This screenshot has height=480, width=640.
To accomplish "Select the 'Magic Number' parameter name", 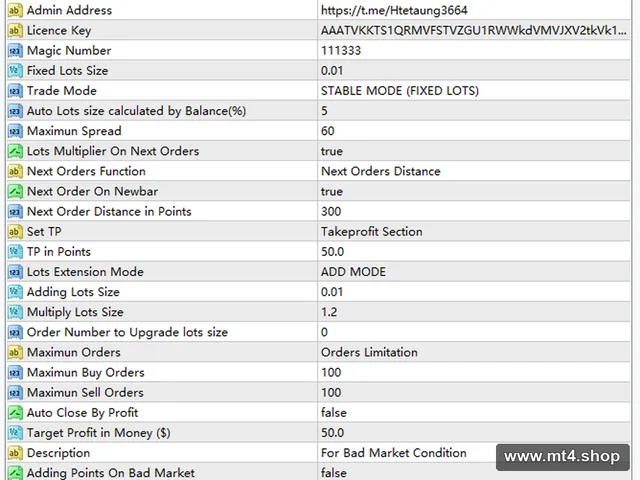I will click(69, 51).
